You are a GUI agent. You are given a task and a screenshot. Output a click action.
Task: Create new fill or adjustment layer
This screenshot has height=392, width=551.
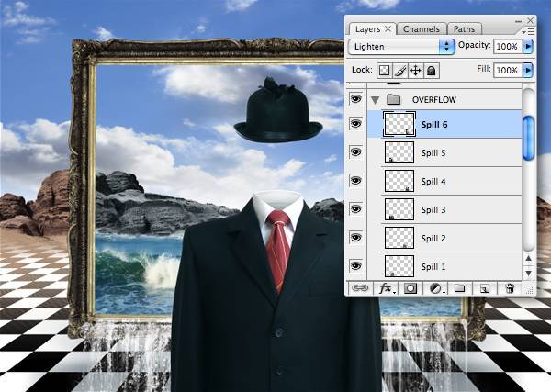pyautogui.click(x=437, y=289)
